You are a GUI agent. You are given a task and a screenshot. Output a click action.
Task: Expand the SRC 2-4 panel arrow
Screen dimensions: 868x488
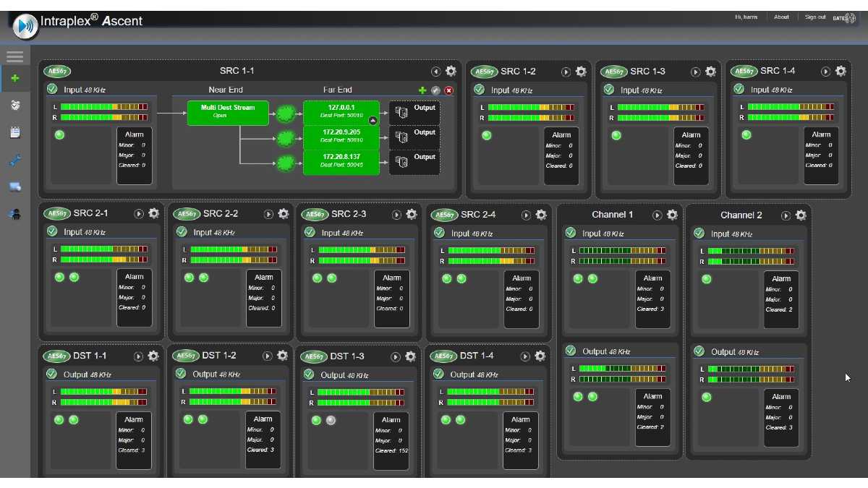[525, 215]
